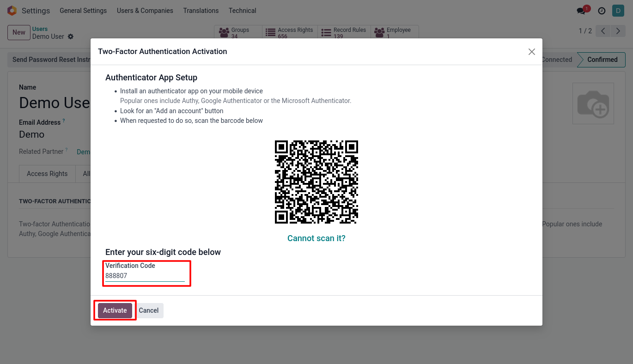Click the camera avatar placeholder image
The image size is (633, 364).
[x=593, y=103]
